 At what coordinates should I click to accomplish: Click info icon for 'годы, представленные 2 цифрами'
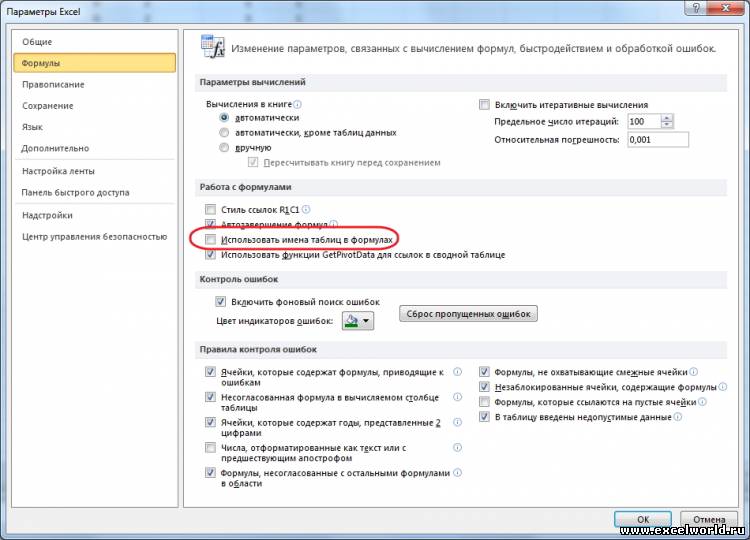click(x=457, y=422)
